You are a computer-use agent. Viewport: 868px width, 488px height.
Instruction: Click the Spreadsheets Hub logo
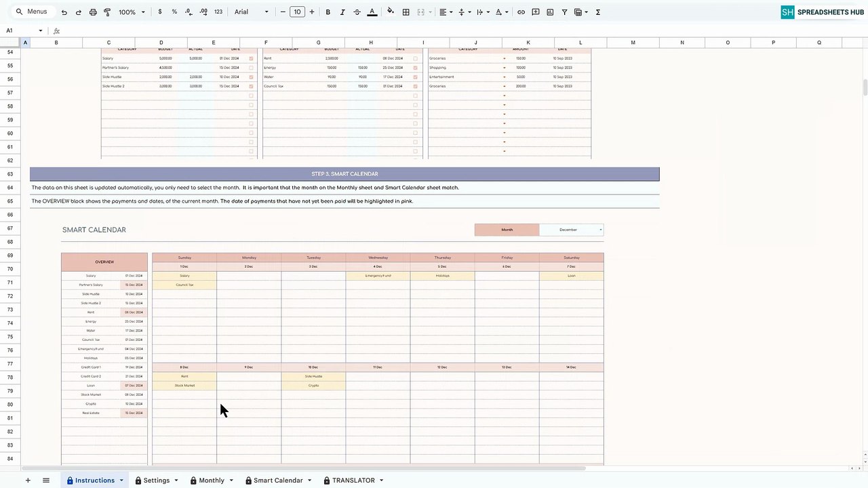point(823,12)
